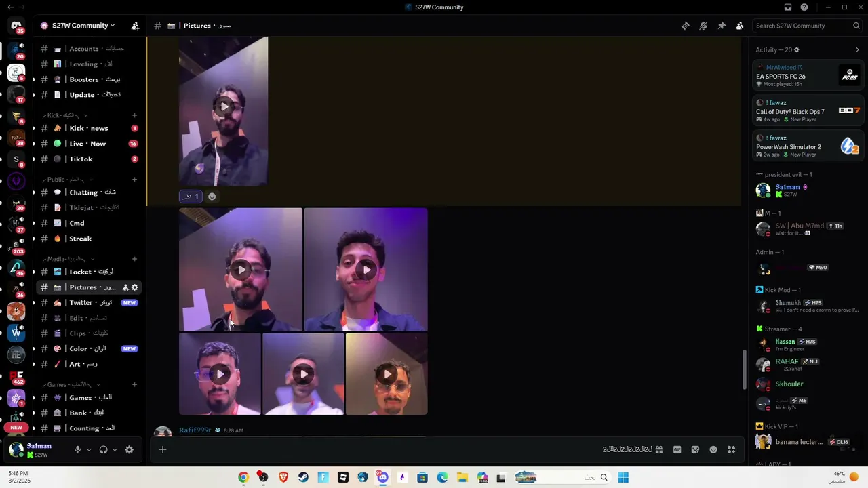Open the Bank channel
Image resolution: width=868 pixels, height=488 pixels.
click(x=89, y=413)
